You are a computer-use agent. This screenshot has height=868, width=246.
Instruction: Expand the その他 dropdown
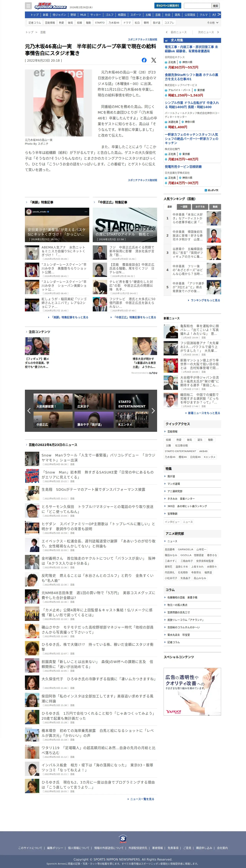213,23
